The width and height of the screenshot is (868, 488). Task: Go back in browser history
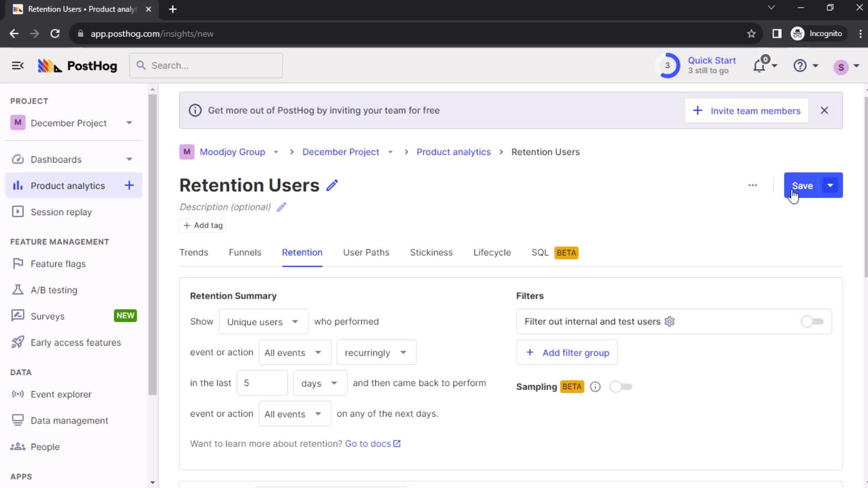pyautogui.click(x=14, y=34)
